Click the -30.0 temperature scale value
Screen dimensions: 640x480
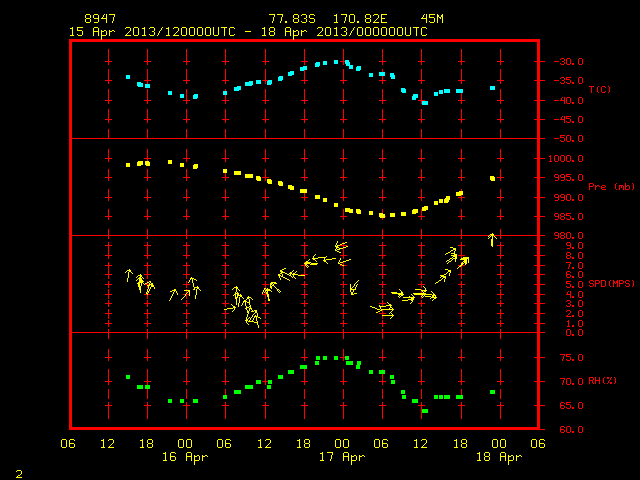568,62
